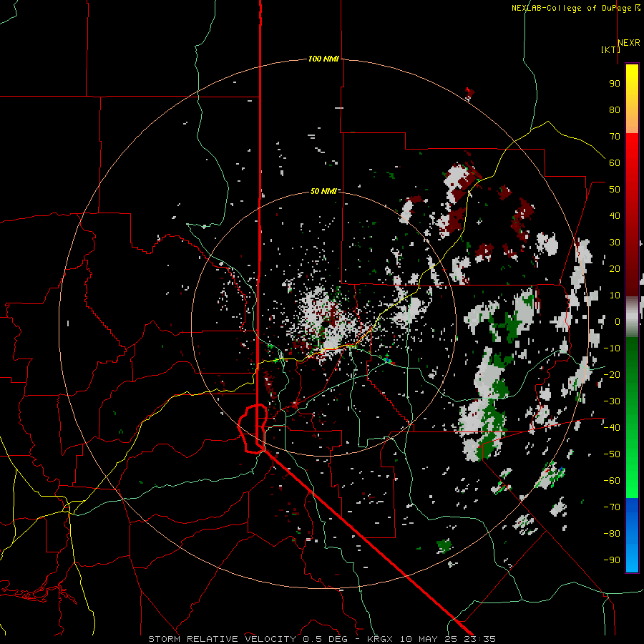Click the -20 value on the velocity scale
644x644 pixels.
[612, 375]
